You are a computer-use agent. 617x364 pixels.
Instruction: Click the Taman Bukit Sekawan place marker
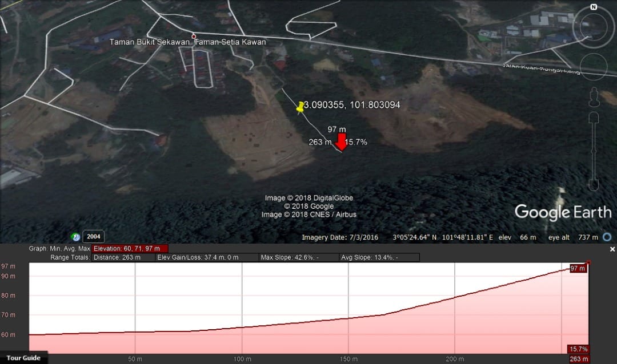[x=194, y=36]
